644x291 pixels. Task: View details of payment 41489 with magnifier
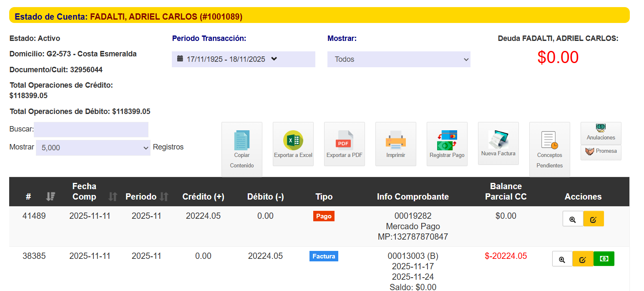tap(573, 219)
